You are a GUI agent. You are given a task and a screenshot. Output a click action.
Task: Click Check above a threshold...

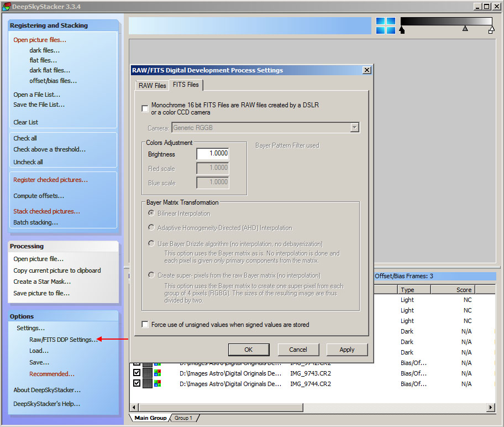click(50, 149)
